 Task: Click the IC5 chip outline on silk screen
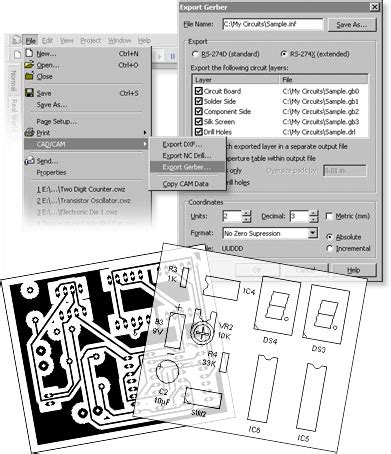click(311, 397)
